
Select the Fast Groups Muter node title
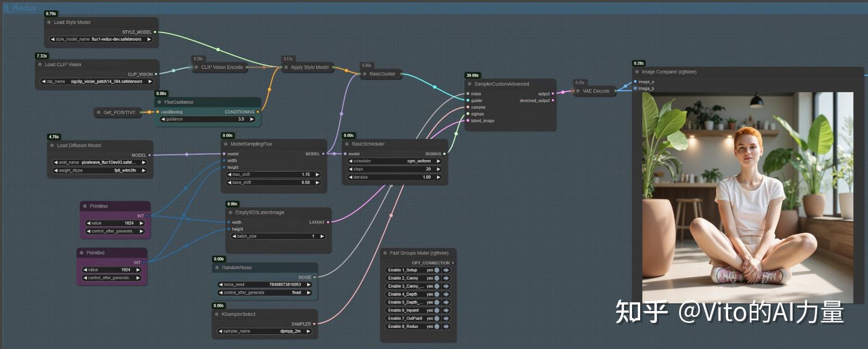coord(419,253)
